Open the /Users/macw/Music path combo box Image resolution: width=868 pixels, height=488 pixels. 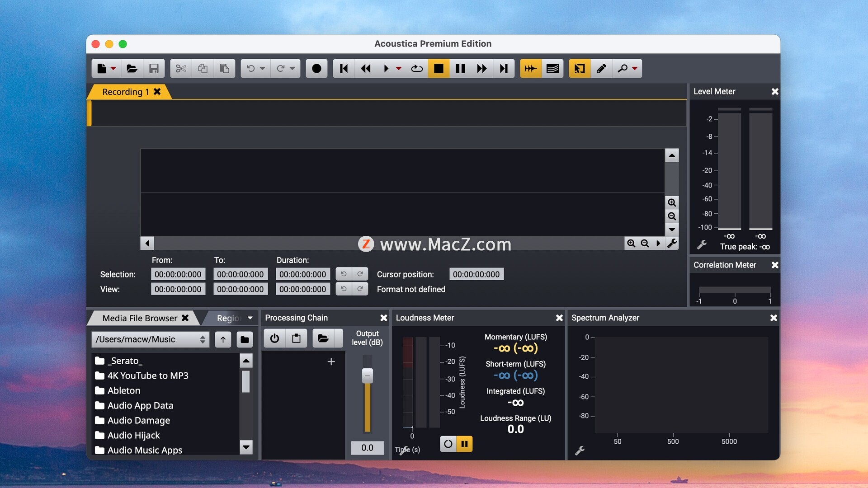coord(151,339)
